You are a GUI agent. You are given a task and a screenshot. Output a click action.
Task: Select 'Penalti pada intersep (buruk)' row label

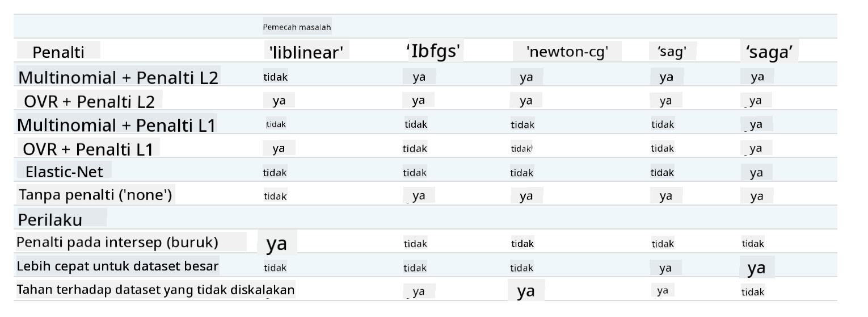point(117,242)
